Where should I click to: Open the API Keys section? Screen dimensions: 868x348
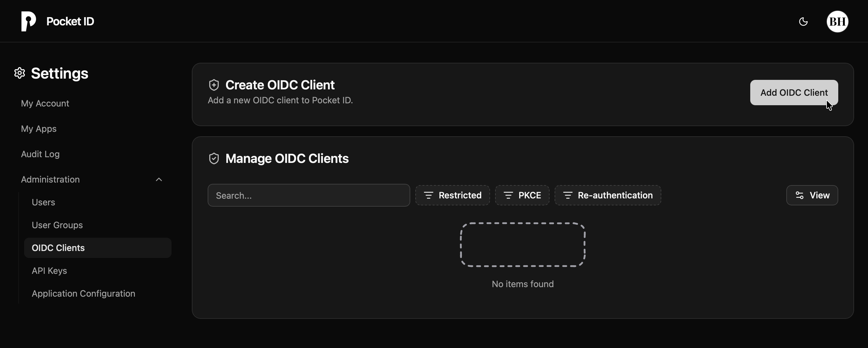pos(49,270)
